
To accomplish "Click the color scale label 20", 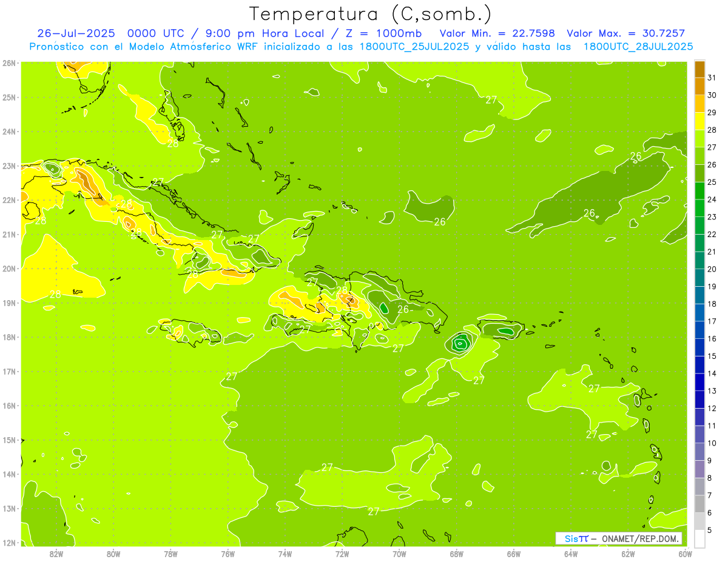I will [712, 269].
